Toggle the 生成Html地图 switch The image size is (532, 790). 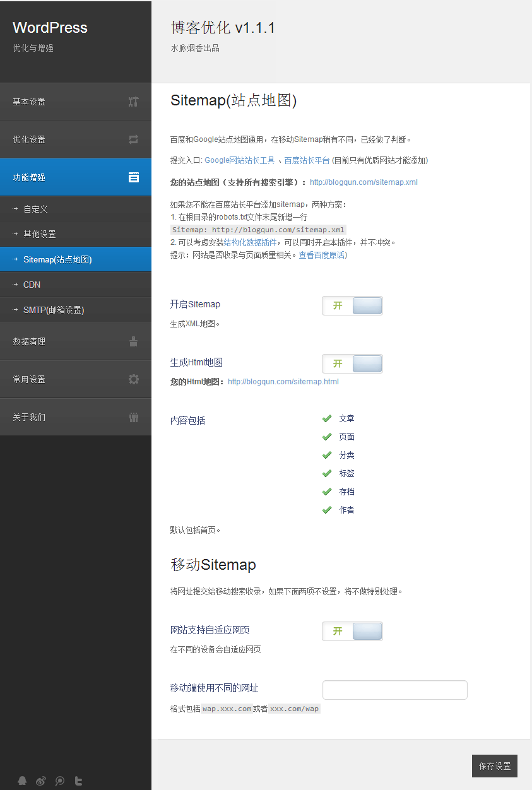(x=352, y=363)
